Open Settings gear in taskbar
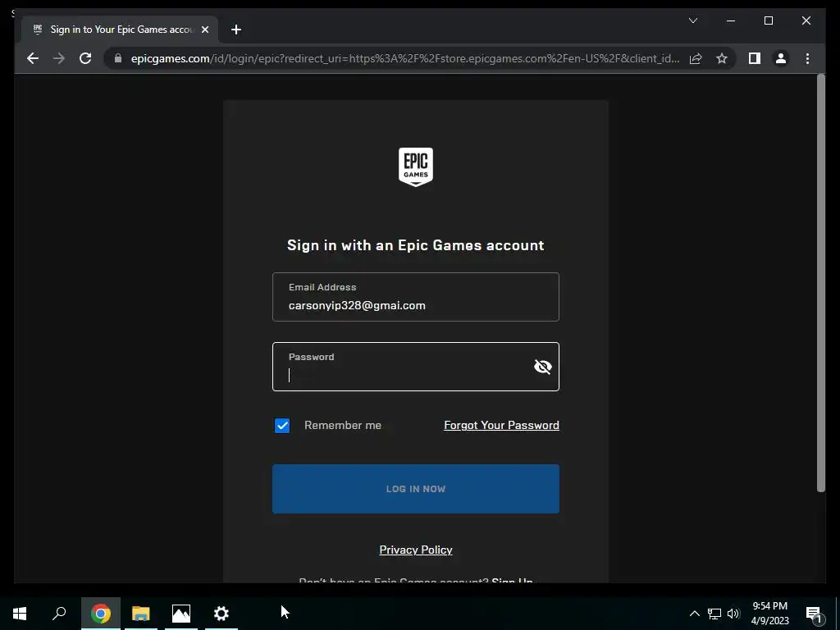The width and height of the screenshot is (840, 630). click(221, 614)
